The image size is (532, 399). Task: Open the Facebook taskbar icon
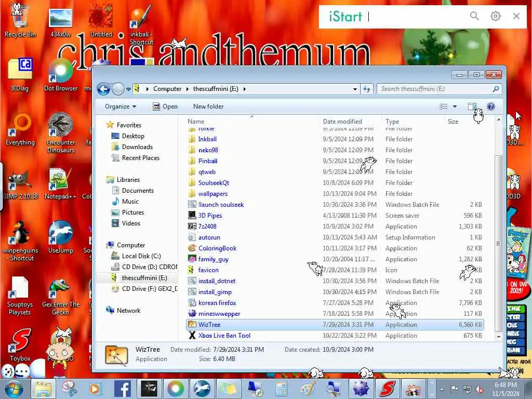(x=123, y=389)
